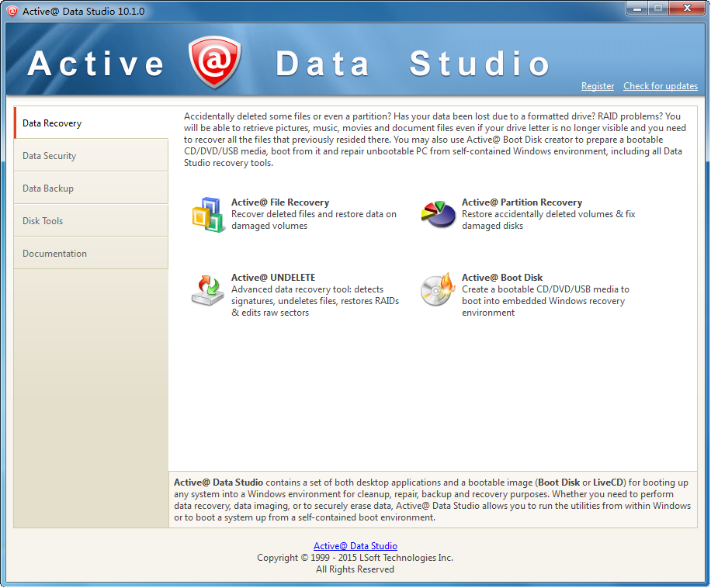Click Check for updates link
Viewport: 711px width, 588px height.
(661, 86)
